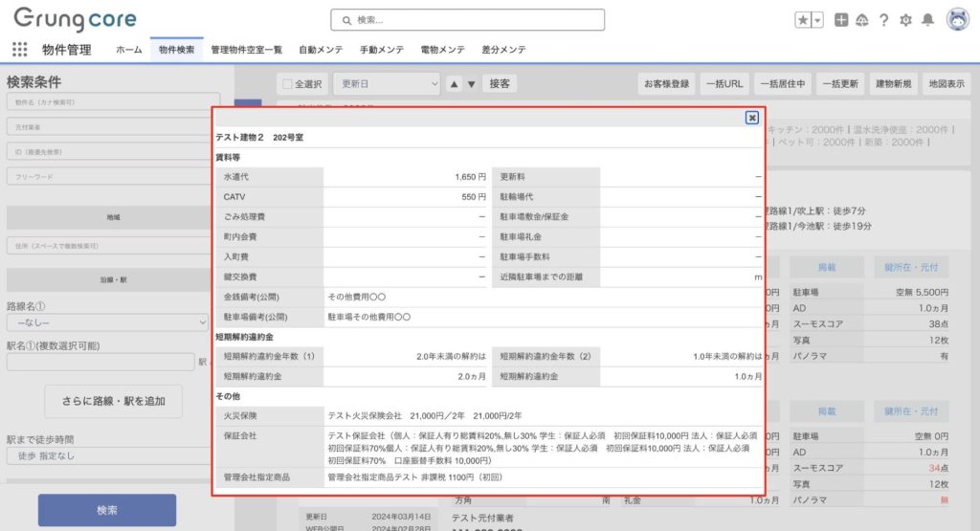Open the favorites list dropdown arrow

(x=817, y=20)
